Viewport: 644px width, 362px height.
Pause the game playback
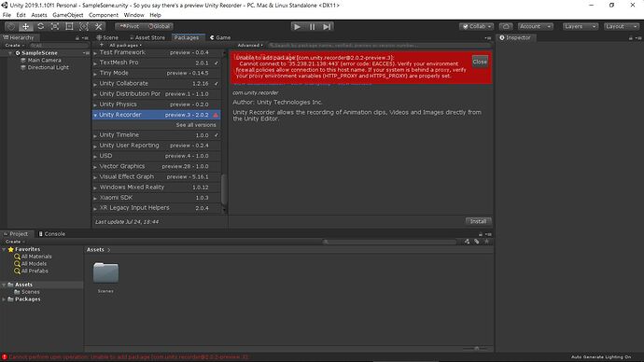click(312, 27)
